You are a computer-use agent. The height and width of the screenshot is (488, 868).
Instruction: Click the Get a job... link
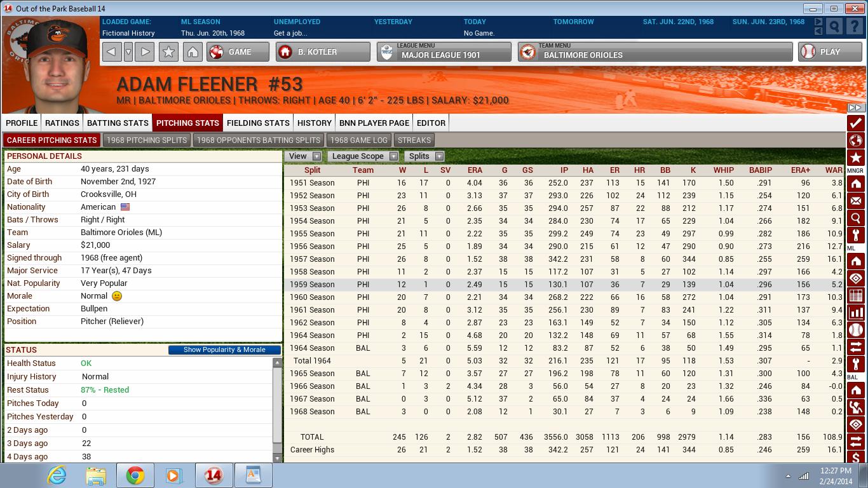[x=290, y=33]
